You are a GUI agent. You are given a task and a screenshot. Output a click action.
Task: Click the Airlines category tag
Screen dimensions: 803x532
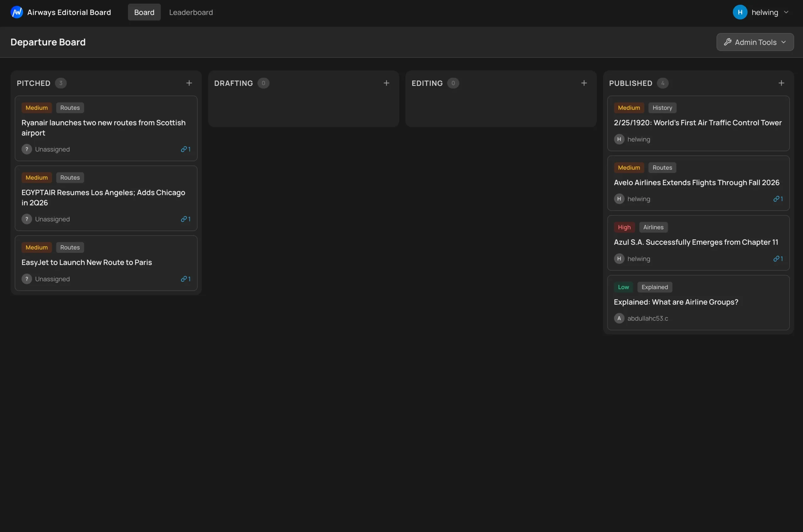pos(653,227)
